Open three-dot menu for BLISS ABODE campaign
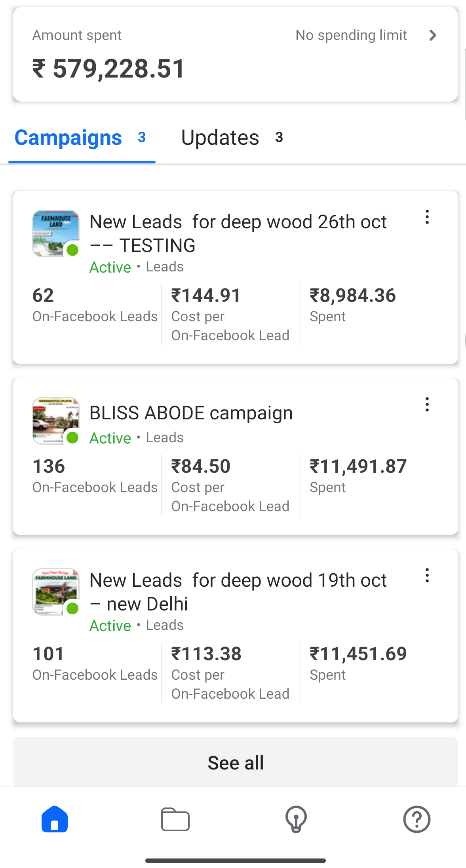Screen dimensions: 466x868 click(427, 404)
